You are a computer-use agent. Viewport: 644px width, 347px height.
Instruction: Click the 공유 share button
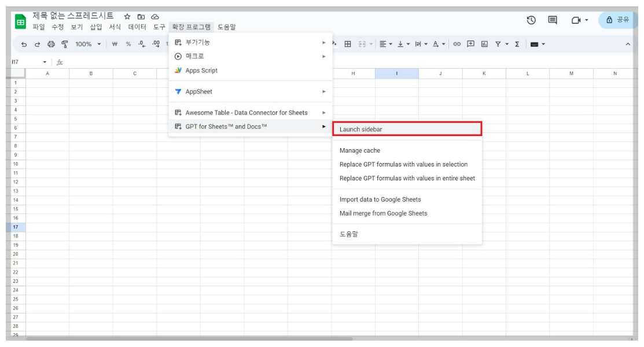tap(619, 20)
